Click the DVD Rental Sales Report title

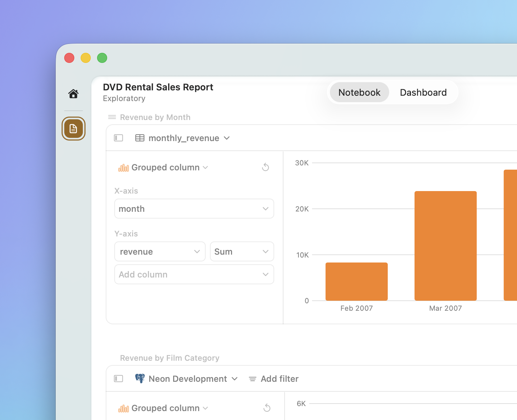click(158, 87)
